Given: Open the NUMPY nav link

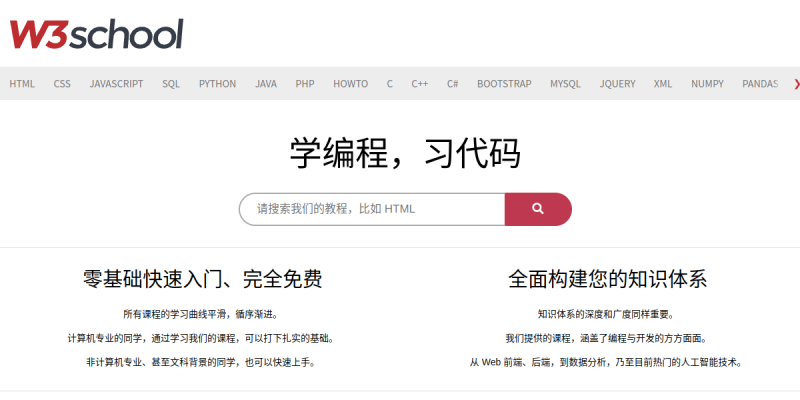Looking at the screenshot, I should 707,84.
